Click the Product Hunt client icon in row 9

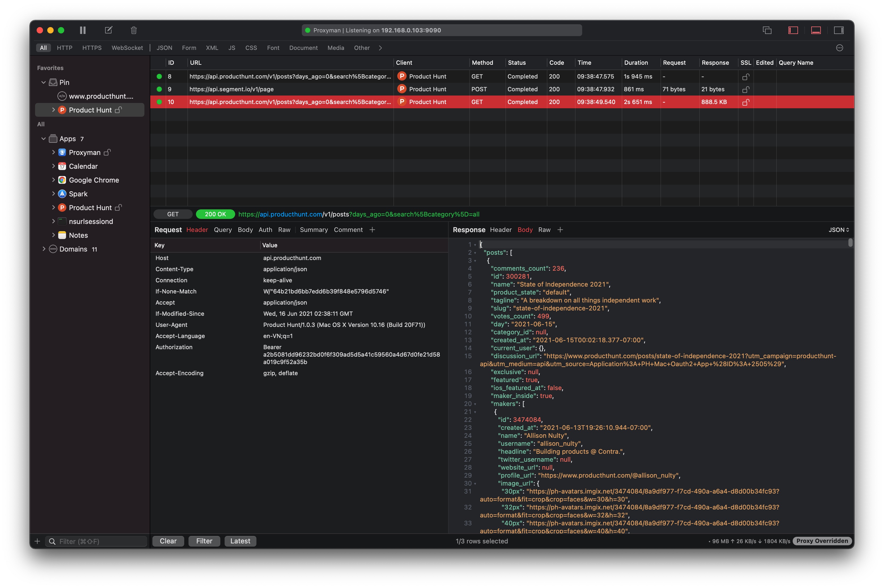tap(402, 89)
